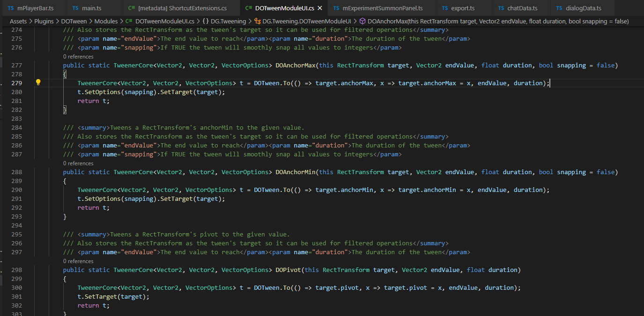Click the class icon beside DG.Tweening.DOTweenModuleUI breadcrumb
644x316 pixels.
258,21
